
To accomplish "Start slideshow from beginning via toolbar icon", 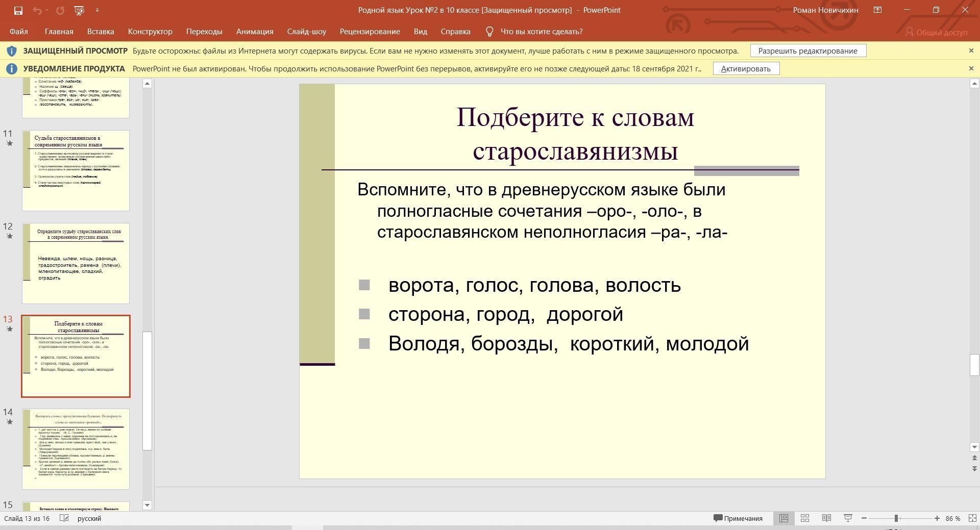I will pos(79,10).
